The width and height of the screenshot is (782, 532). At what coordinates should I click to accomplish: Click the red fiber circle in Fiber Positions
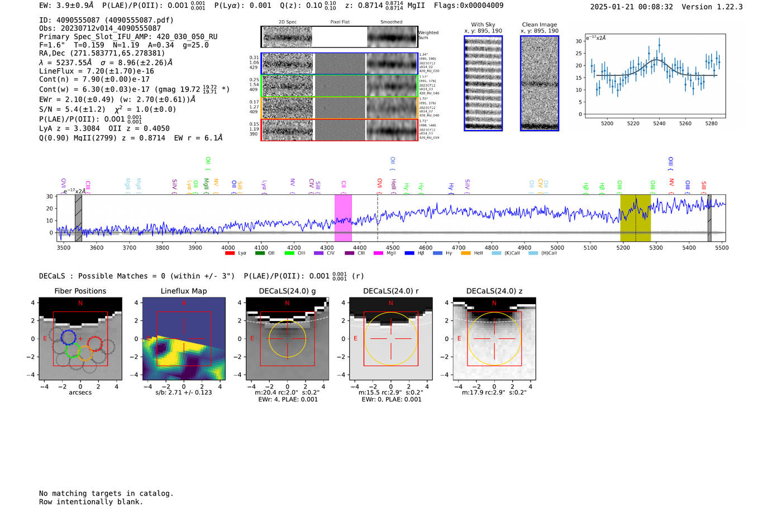coord(94,344)
